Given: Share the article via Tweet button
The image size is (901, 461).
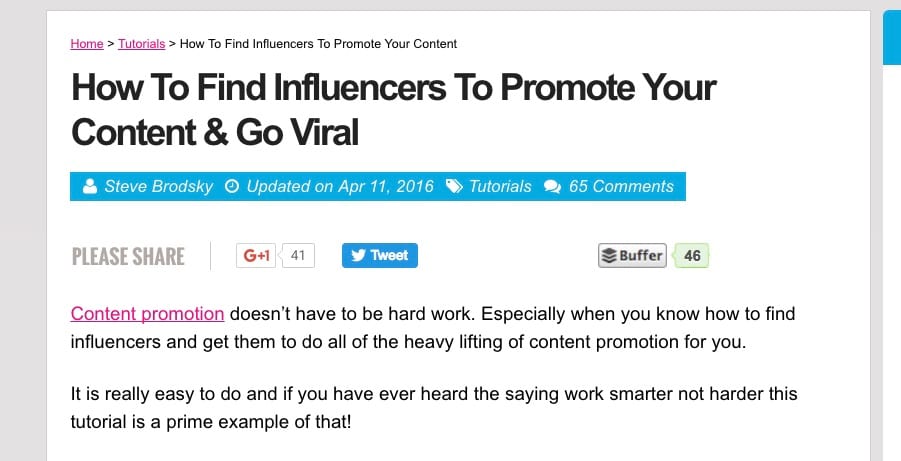Looking at the screenshot, I should pyautogui.click(x=380, y=255).
